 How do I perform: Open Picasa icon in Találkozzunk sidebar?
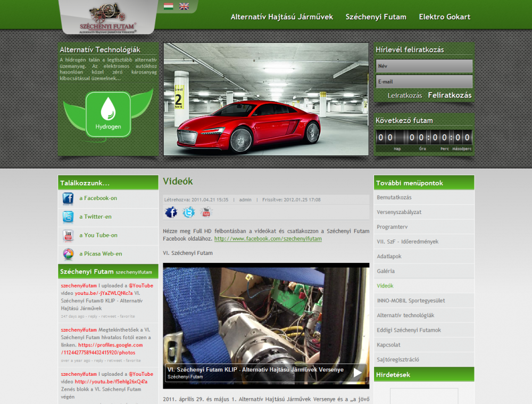click(68, 254)
